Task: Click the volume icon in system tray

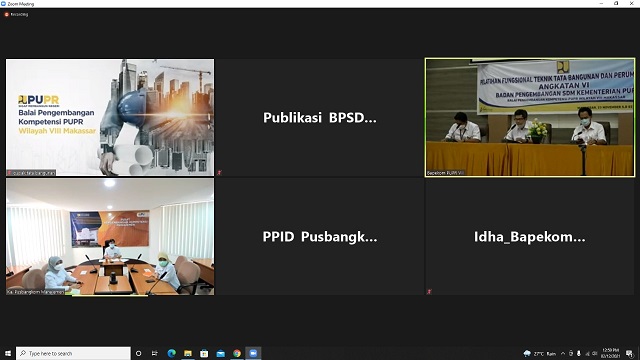Action: [595, 353]
